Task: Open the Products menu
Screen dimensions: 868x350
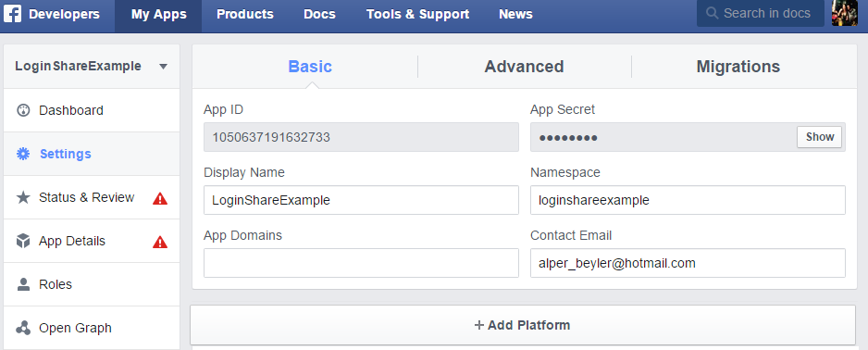Action: [x=245, y=15]
